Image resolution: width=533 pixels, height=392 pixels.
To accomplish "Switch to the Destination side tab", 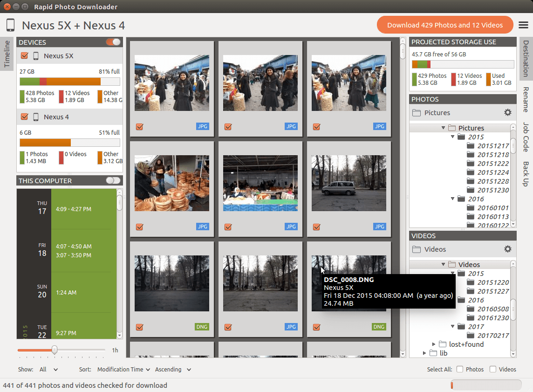I will (526, 58).
